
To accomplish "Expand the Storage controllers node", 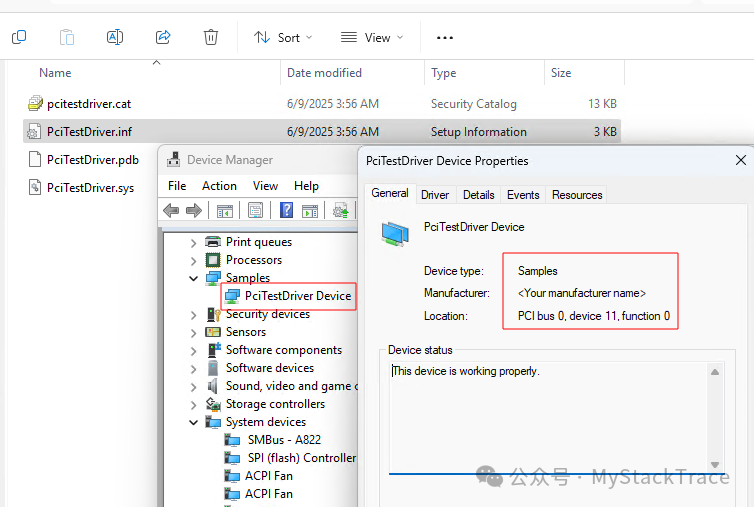I will [x=193, y=405].
